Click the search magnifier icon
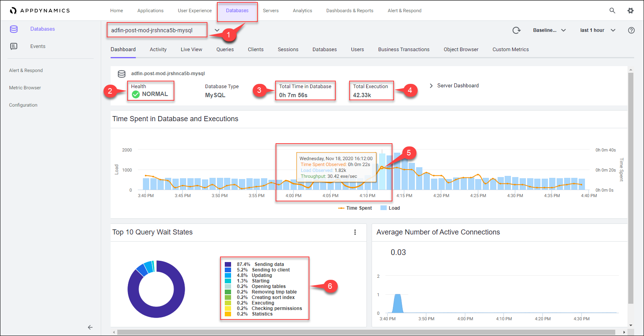The height and width of the screenshot is (336, 644). (x=612, y=11)
